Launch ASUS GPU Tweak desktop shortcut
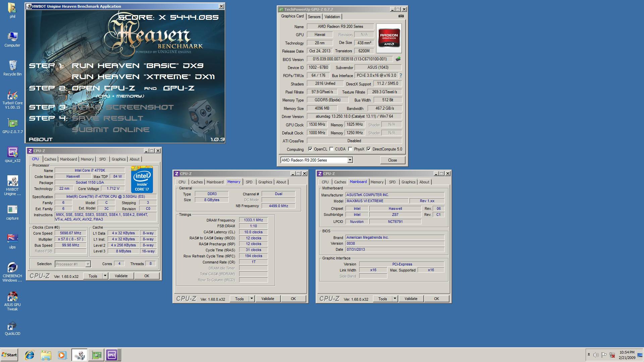 tap(12, 301)
